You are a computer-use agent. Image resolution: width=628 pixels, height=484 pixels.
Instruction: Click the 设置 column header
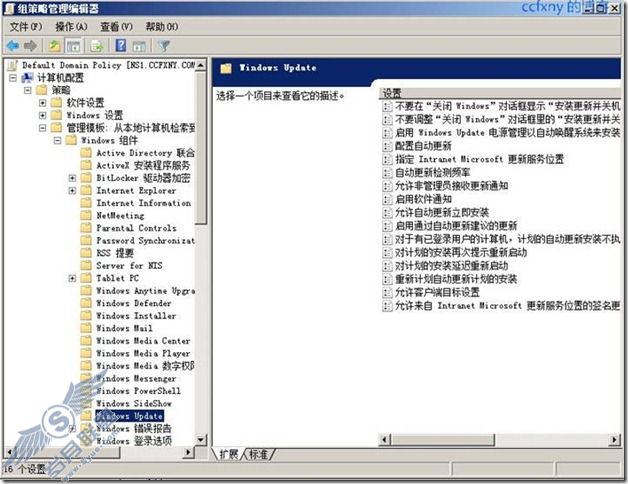pyautogui.click(x=499, y=94)
